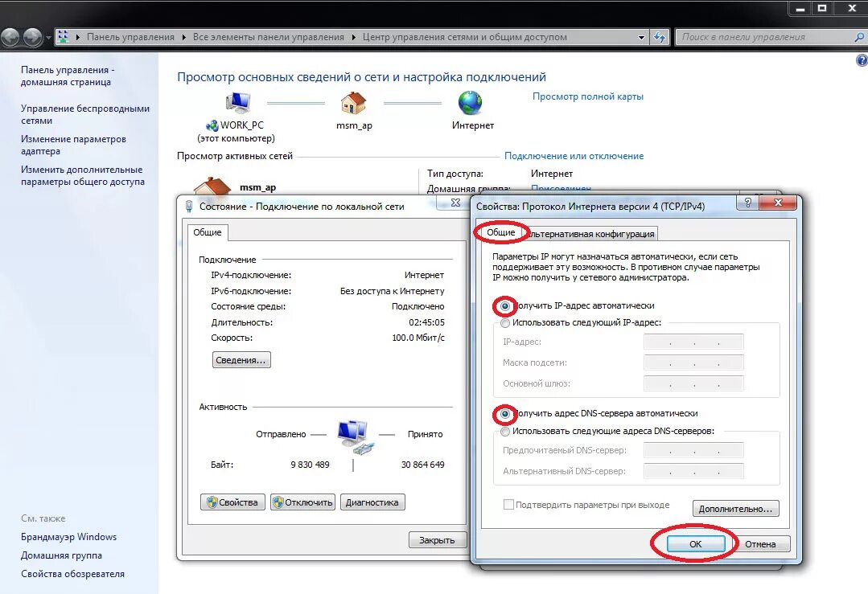Select 'Использовать следующий IP-адрес' radio button

click(505, 322)
